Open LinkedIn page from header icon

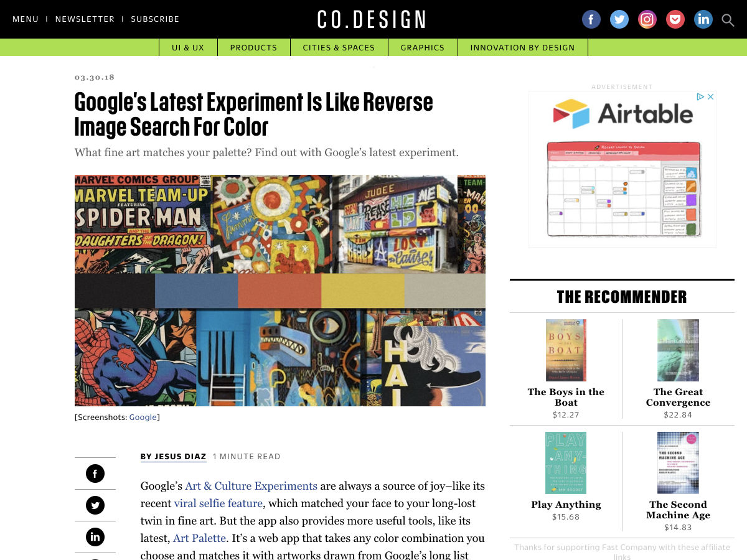tap(703, 19)
